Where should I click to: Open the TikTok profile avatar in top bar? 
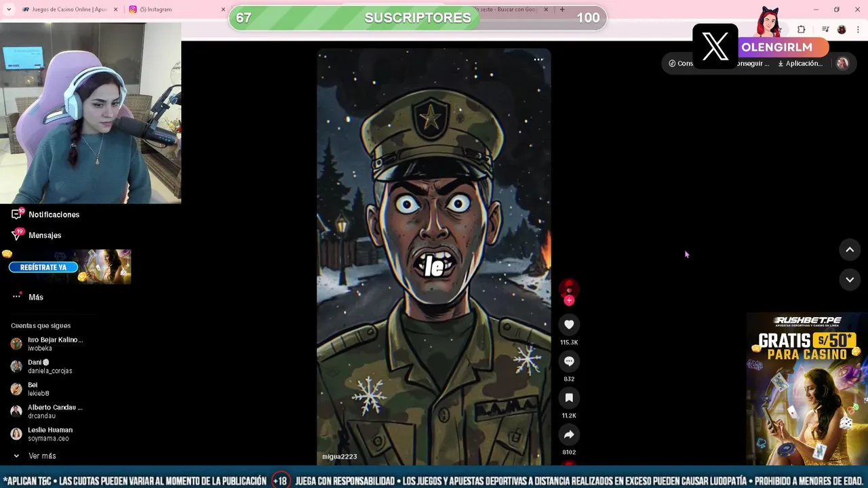tap(842, 63)
